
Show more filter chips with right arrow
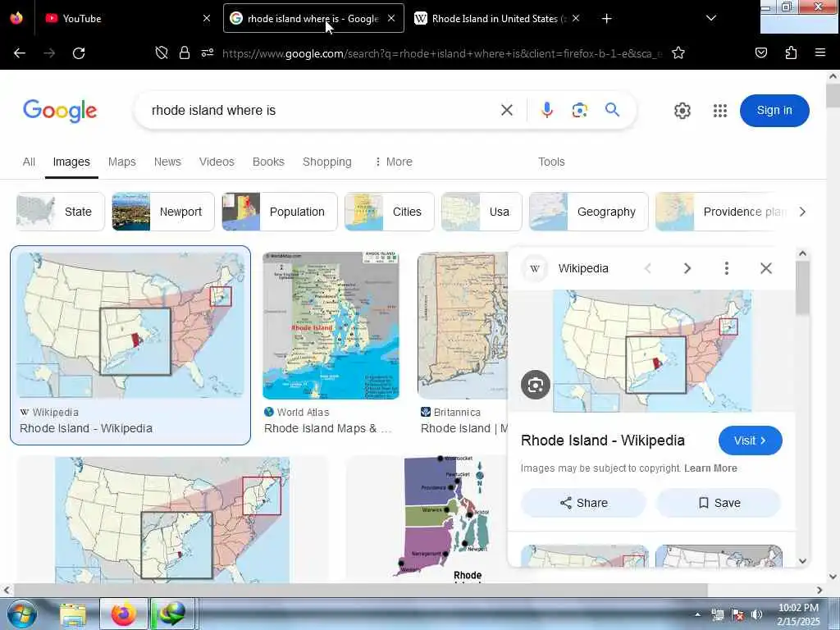802,212
